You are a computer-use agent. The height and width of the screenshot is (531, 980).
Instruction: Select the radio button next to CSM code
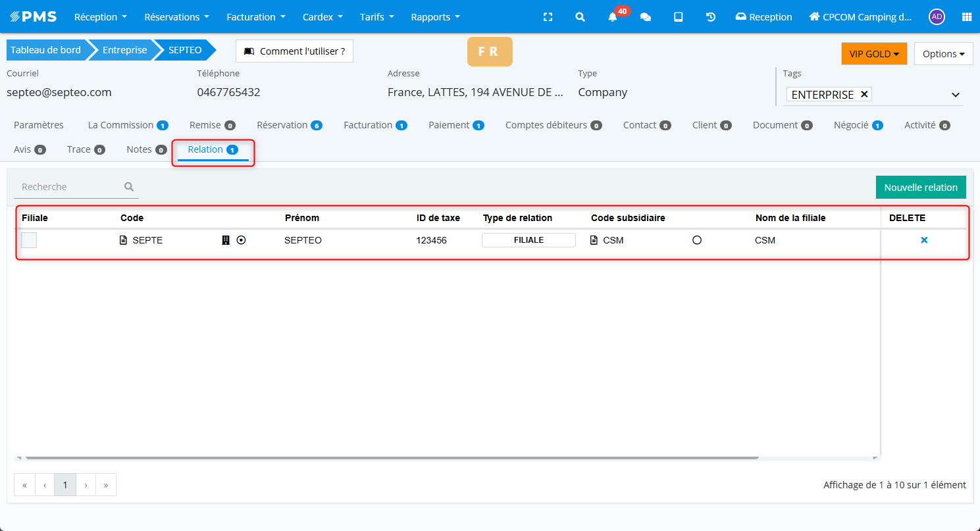(697, 240)
